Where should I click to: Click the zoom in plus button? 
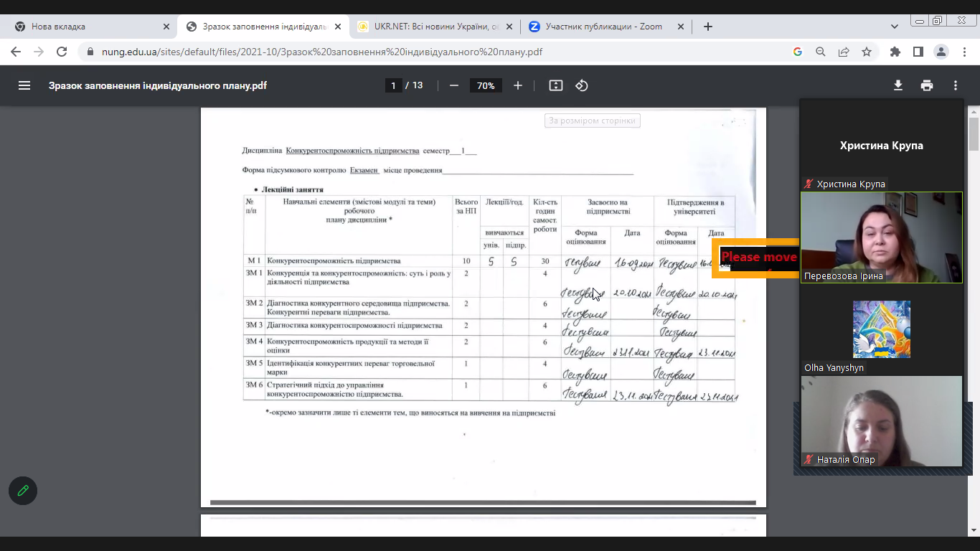pyautogui.click(x=518, y=85)
